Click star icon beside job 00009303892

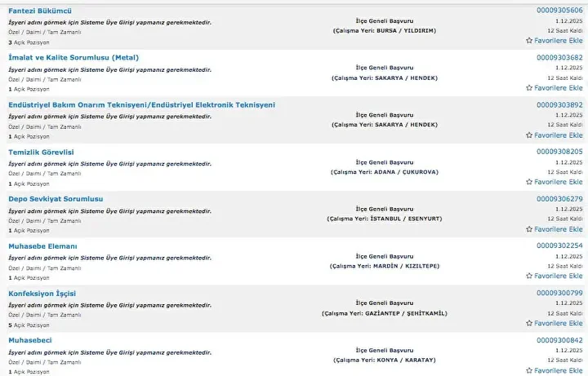tap(529, 135)
